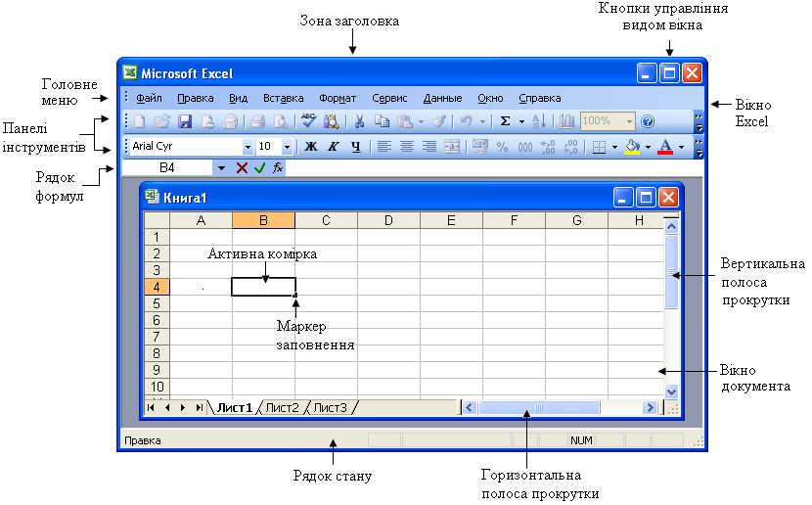Open the Сервис menu

point(389,98)
